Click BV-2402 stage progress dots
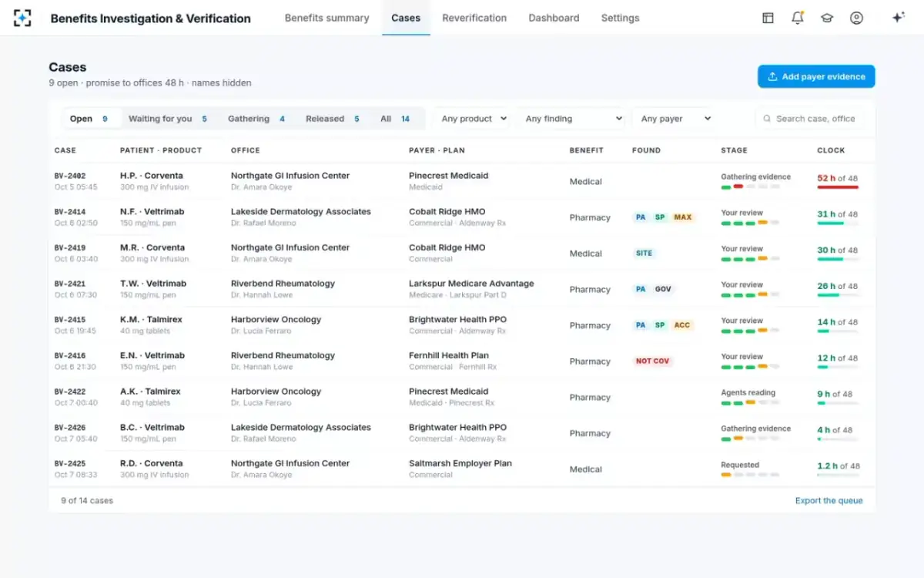924x578 pixels. click(x=750, y=187)
